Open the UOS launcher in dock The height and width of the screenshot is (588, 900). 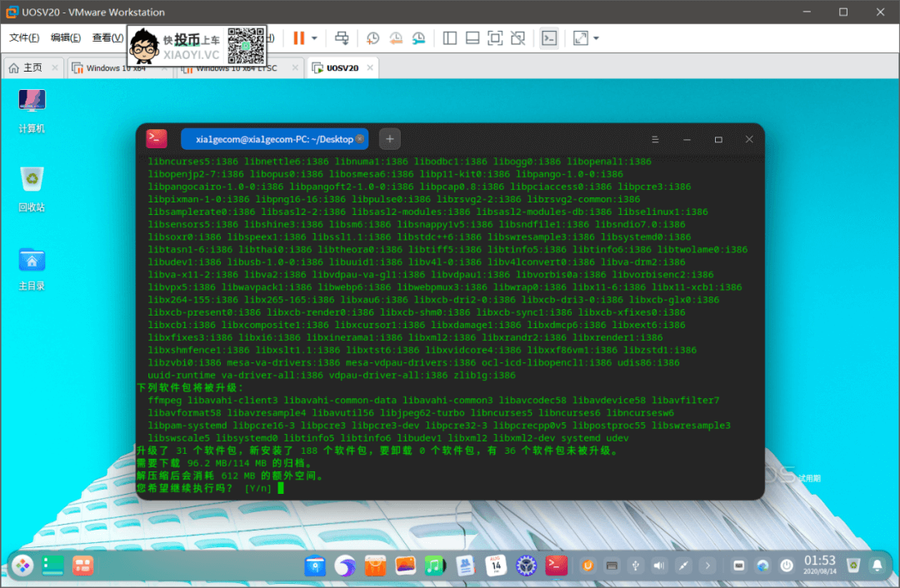point(23,566)
